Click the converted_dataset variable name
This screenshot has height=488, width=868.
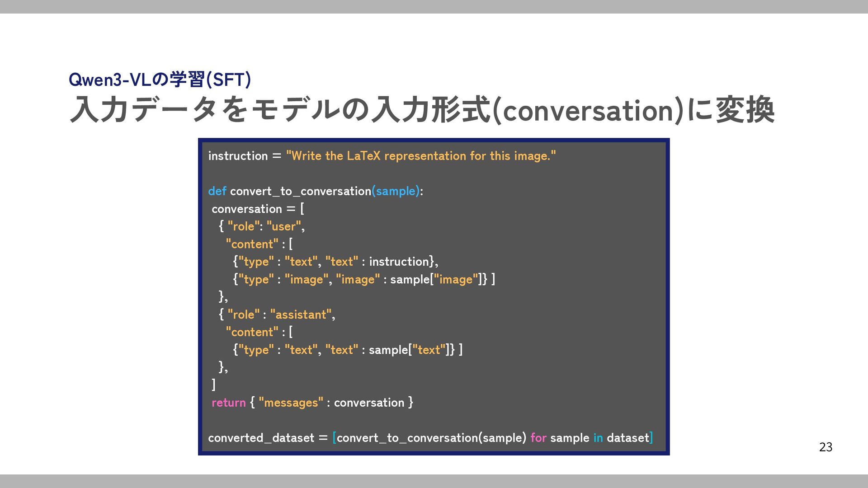(261, 438)
